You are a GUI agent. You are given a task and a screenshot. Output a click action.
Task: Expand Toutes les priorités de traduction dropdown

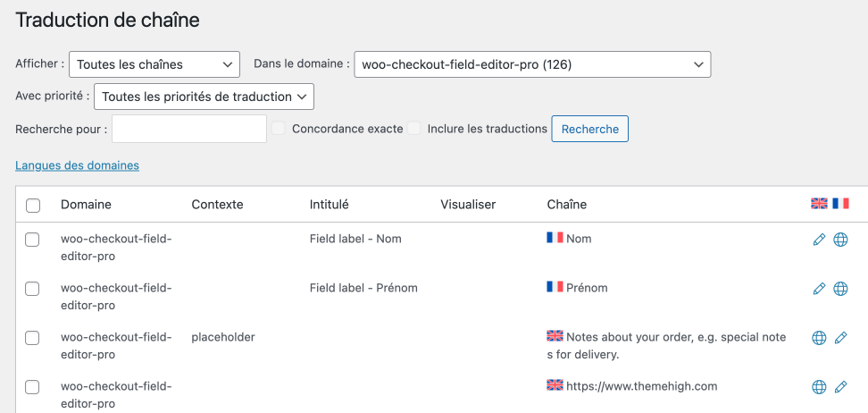(204, 97)
